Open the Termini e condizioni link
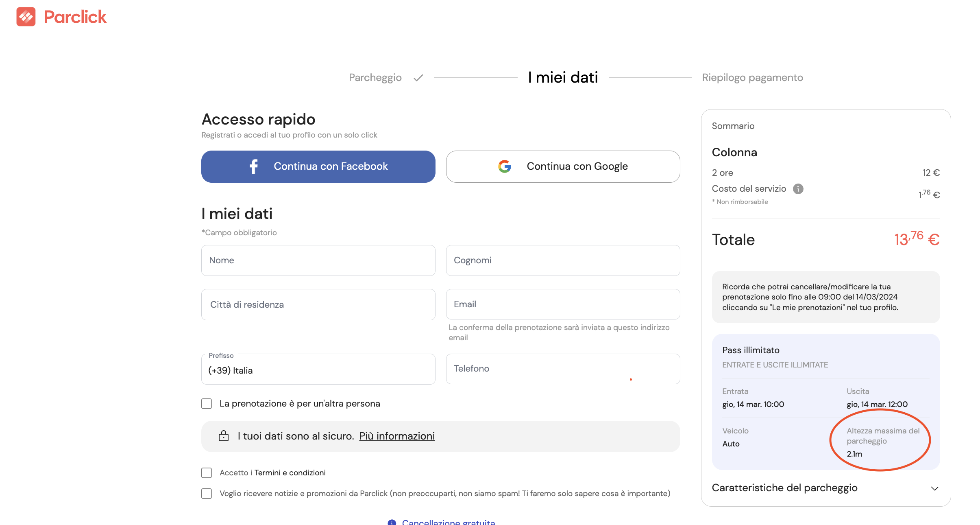 (x=290, y=473)
